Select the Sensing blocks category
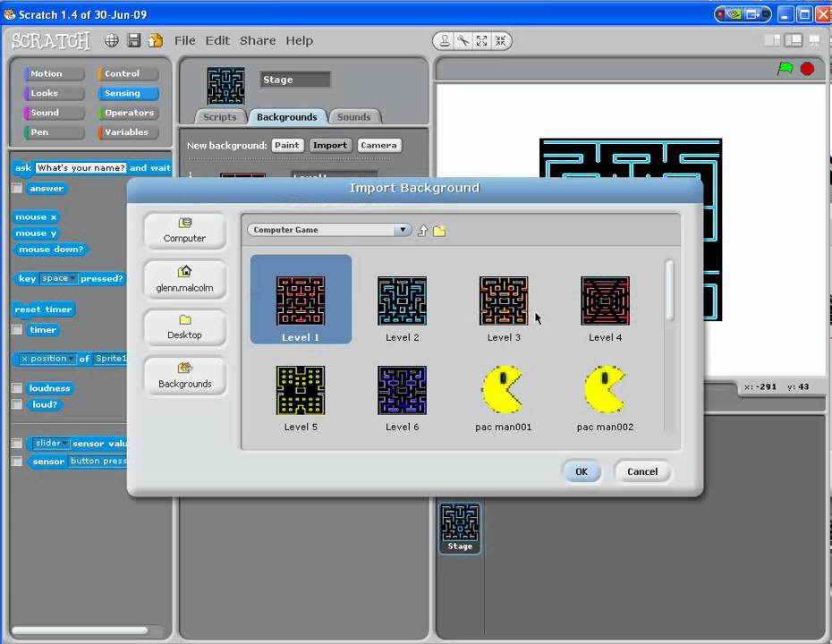 tap(129, 93)
